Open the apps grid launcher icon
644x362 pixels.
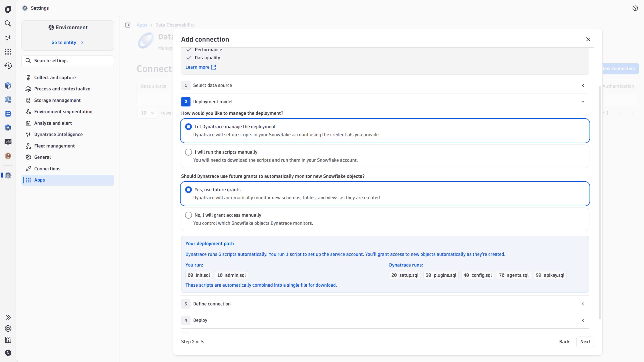point(8,52)
